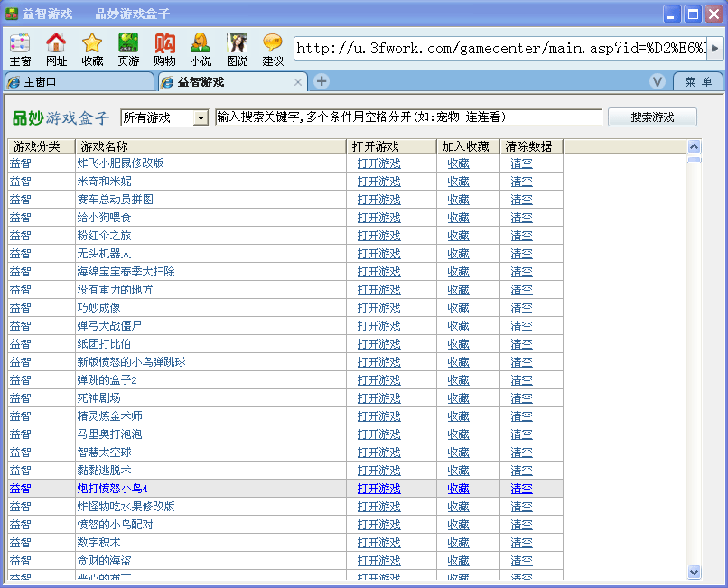Close the 益智游戏 tab
Screen dimensions: 728x588
click(298, 82)
